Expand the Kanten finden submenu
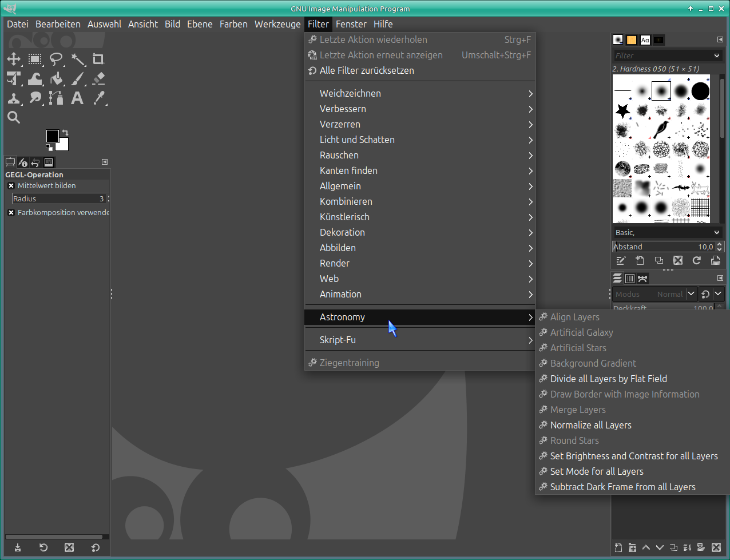This screenshot has width=730, height=560. (x=420, y=171)
